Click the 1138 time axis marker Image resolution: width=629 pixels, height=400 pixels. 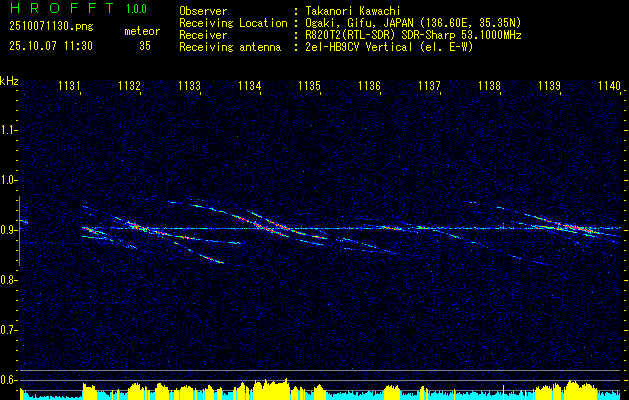(x=489, y=85)
